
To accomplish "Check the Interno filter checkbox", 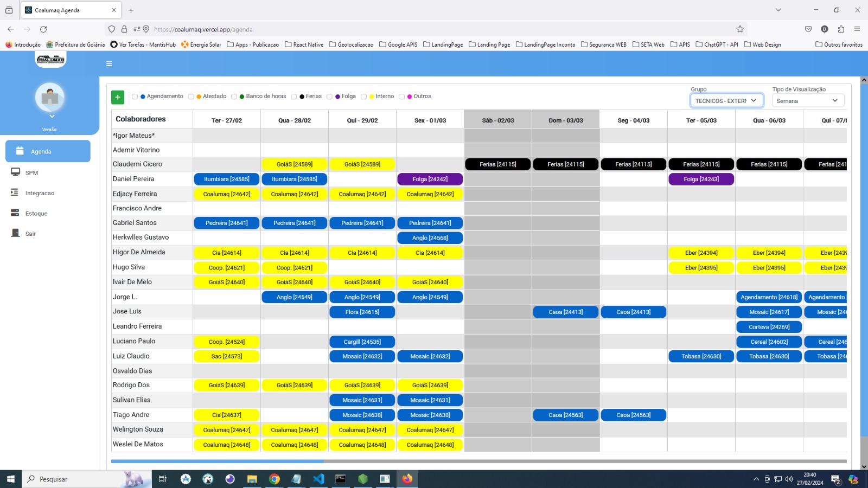I will 364,97.
